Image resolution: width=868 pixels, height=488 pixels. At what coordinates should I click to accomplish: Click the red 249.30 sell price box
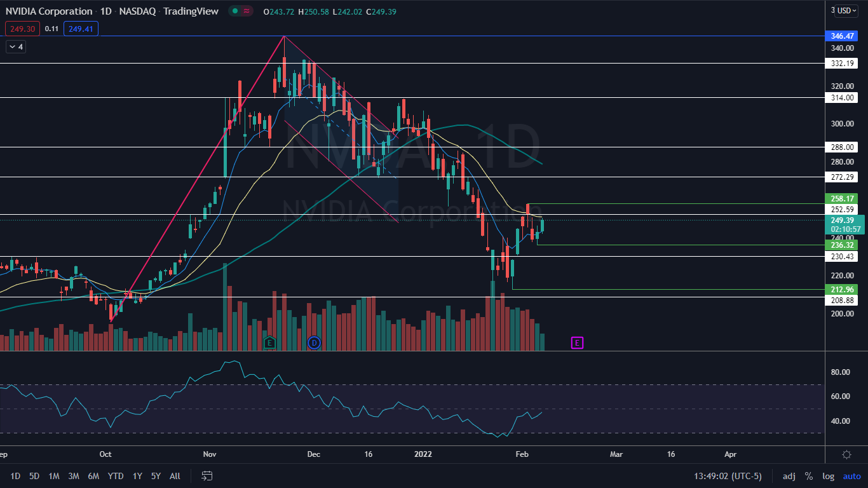[x=22, y=29]
